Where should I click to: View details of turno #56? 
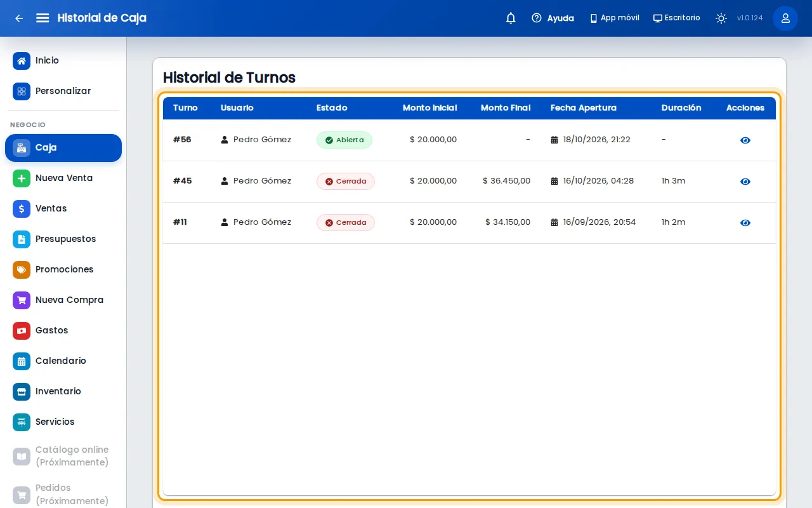[745, 140]
